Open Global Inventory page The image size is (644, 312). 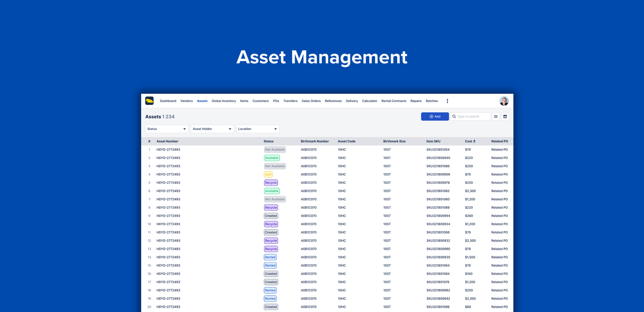[x=224, y=101]
